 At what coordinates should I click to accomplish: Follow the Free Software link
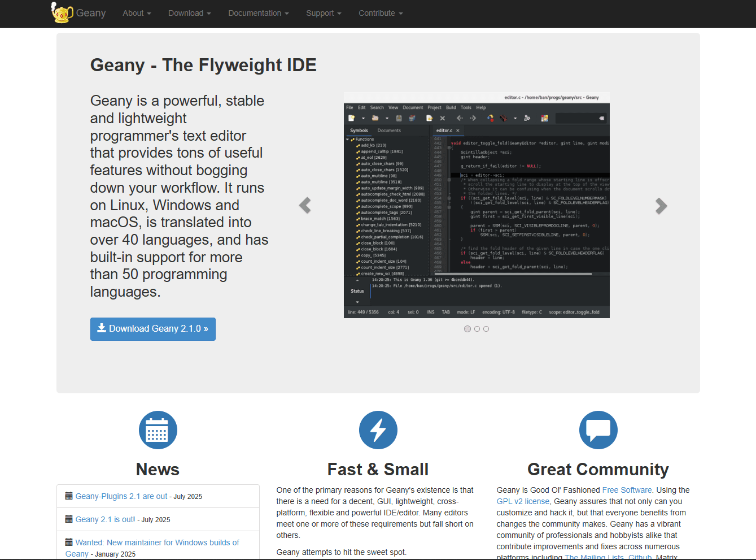[x=627, y=490]
